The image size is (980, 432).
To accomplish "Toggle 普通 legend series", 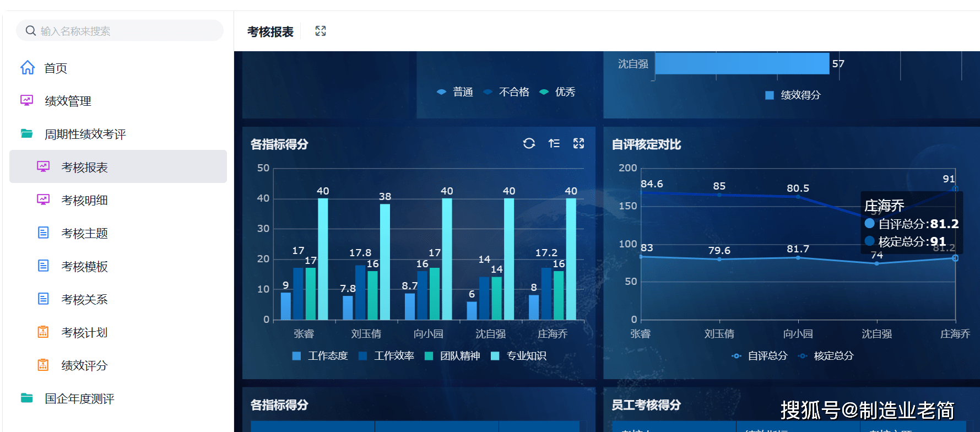I will [454, 92].
